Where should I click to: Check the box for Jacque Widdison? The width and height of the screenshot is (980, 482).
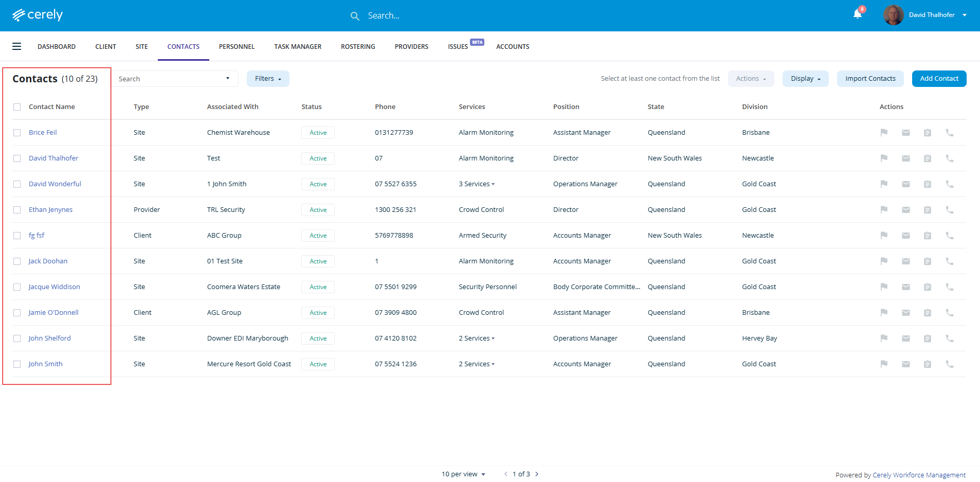tap(17, 287)
